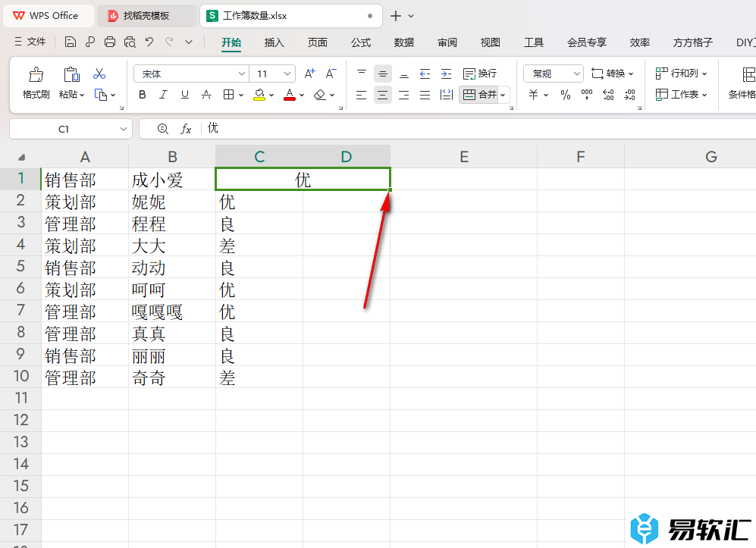756x548 pixels.
Task: Click Decrease Indent icon
Action: click(x=425, y=74)
